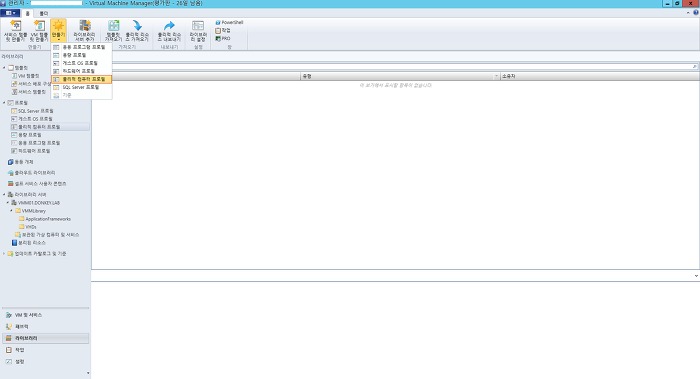Image resolution: width=700 pixels, height=379 pixels.
Task: Collapse the ribbon with the small arrow
Action: (688, 13)
